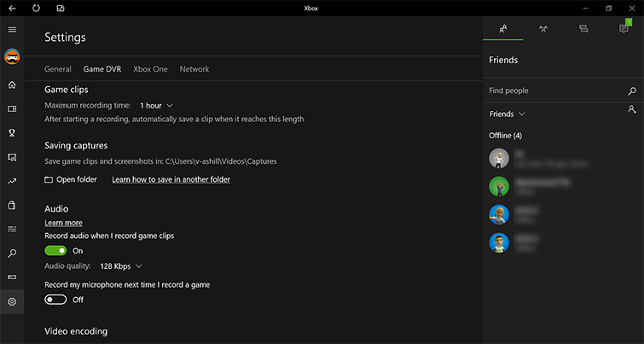The image size is (644, 344).
Task: Select the Messages icon in right panel
Action: pyautogui.click(x=583, y=29)
